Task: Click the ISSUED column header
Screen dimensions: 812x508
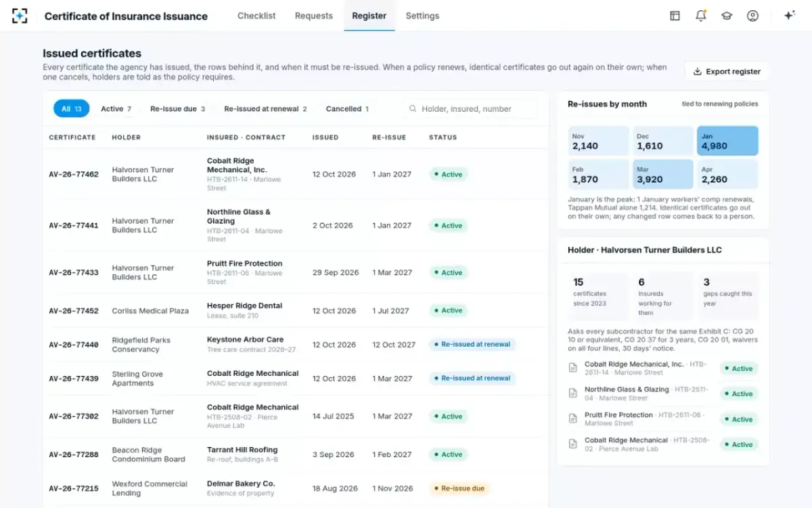Action: 325,137
